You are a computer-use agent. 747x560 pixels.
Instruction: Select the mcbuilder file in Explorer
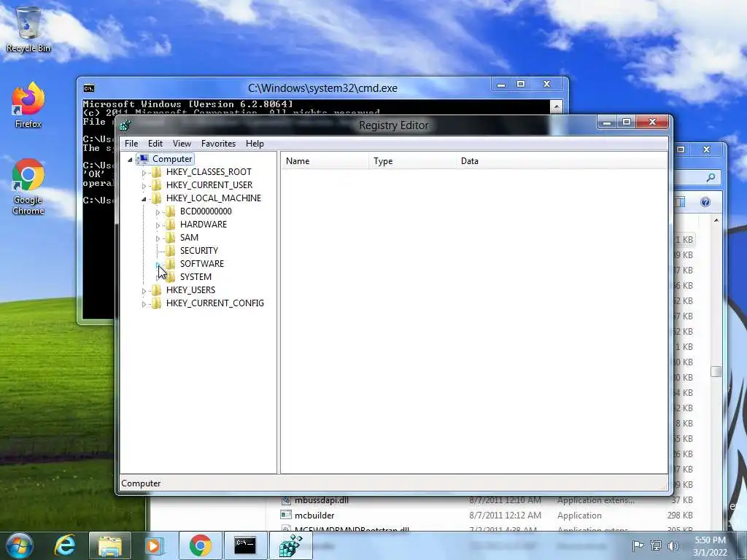(314, 516)
